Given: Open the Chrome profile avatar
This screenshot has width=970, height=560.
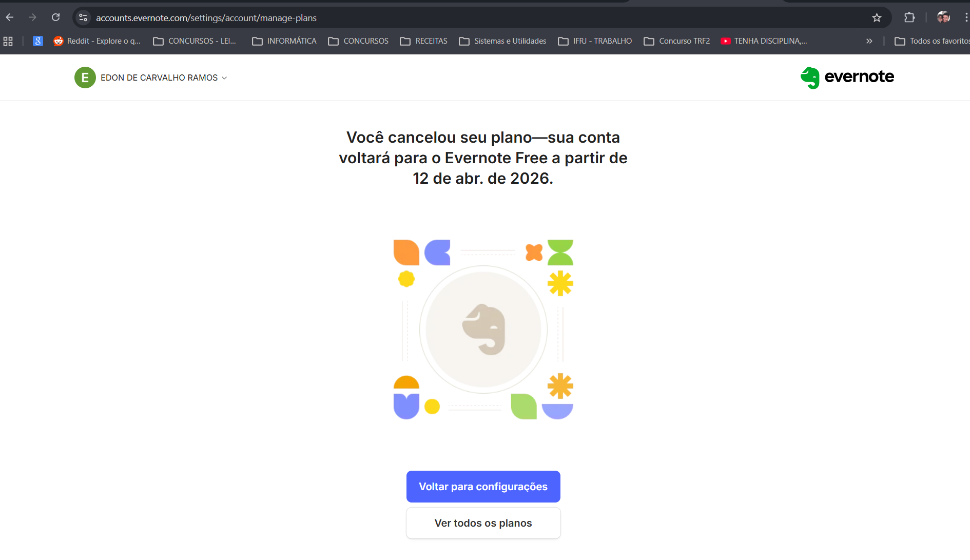Looking at the screenshot, I should 943,18.
